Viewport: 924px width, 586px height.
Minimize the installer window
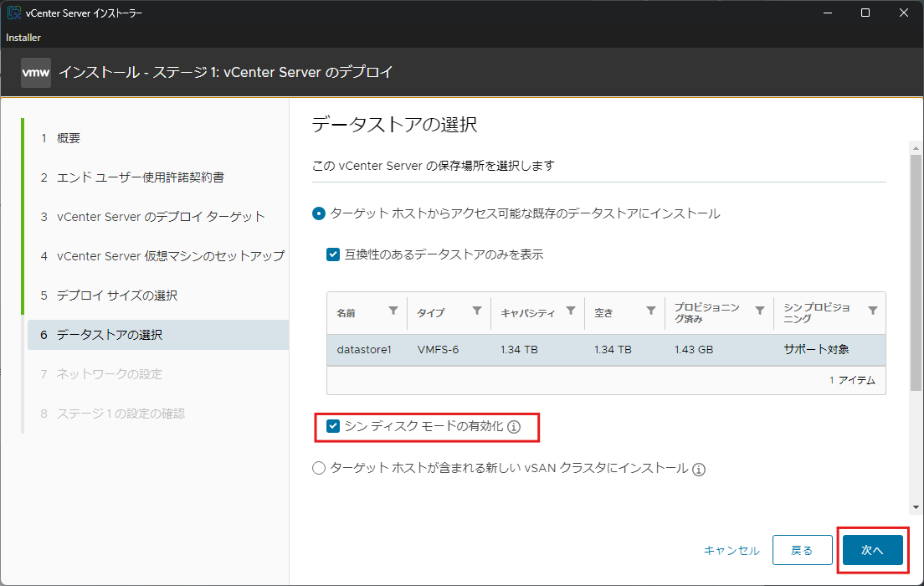pyautogui.click(x=828, y=13)
